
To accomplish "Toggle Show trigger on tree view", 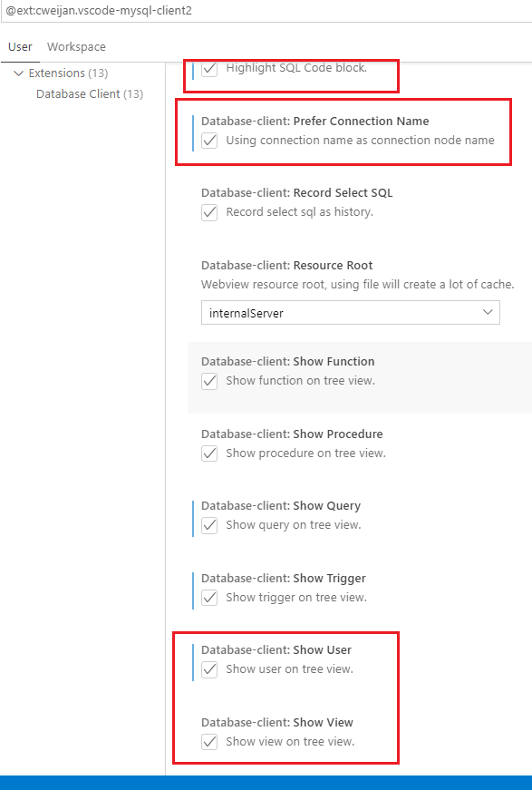I will 209,597.
